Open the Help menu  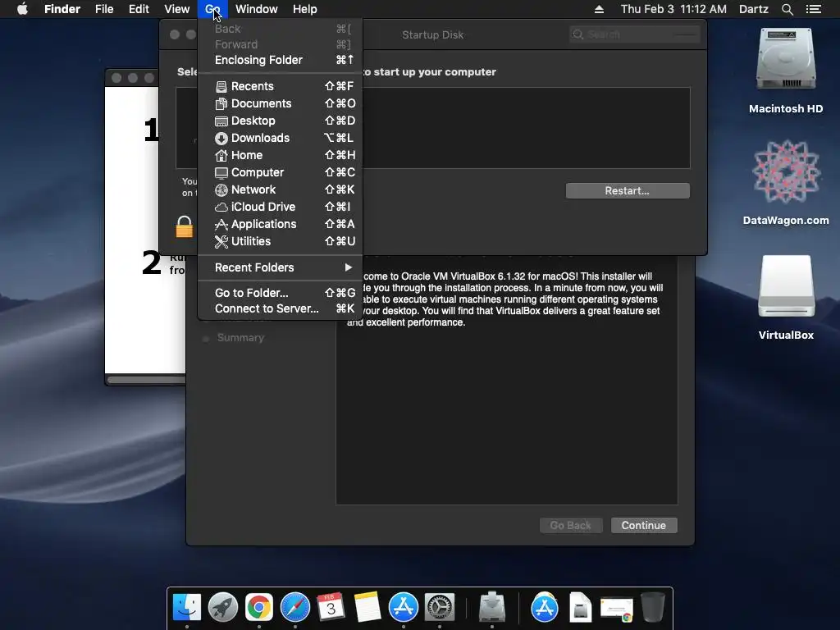(305, 9)
